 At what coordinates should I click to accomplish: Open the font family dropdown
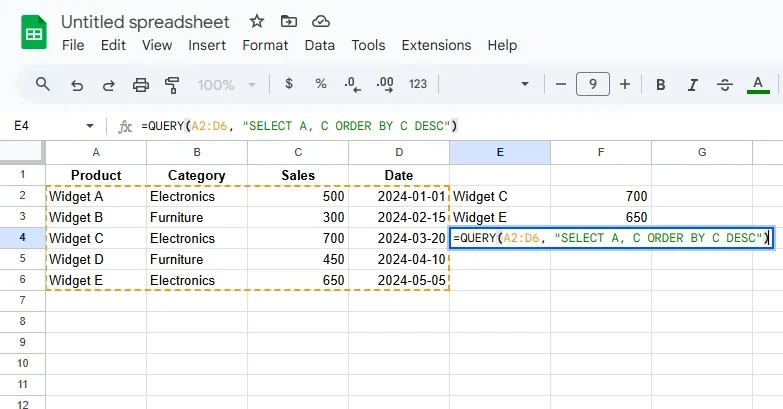[488, 85]
